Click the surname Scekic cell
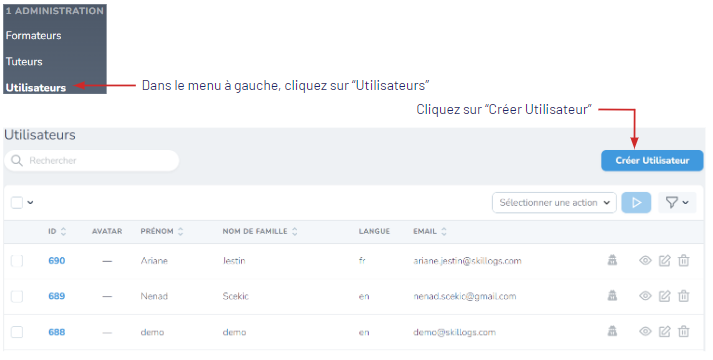The image size is (713, 360). click(236, 296)
